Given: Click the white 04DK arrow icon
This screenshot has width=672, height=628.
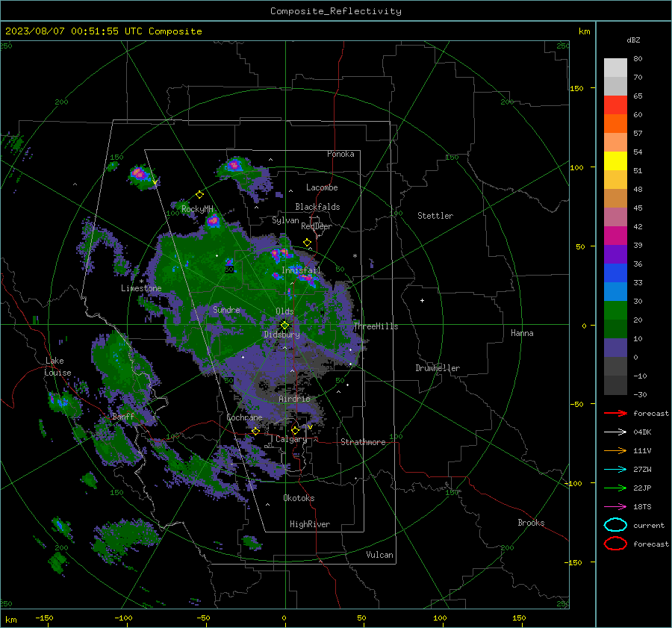Looking at the screenshot, I should point(615,432).
